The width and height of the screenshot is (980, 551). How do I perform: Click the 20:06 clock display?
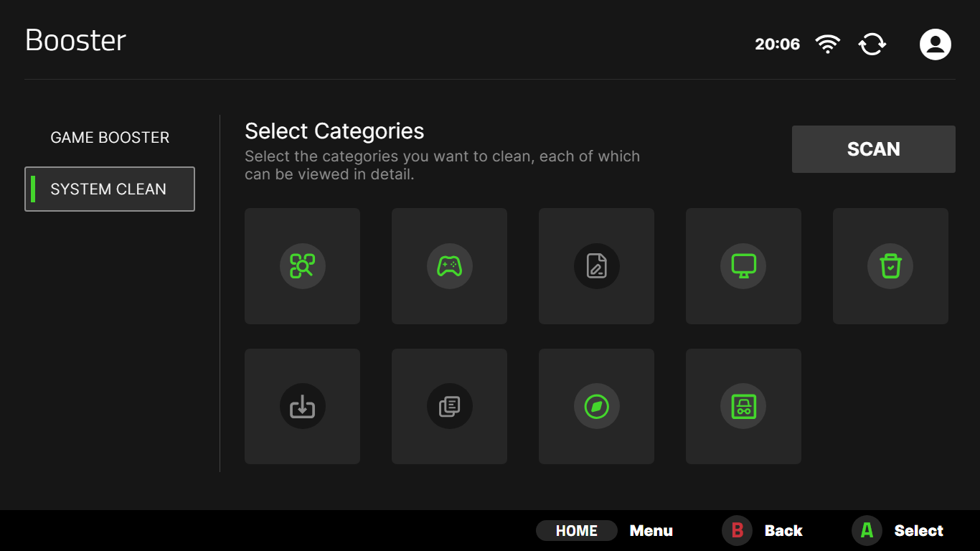777,44
